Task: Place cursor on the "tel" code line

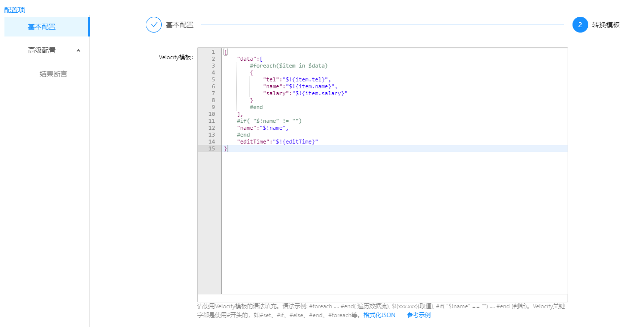Action: click(x=297, y=79)
